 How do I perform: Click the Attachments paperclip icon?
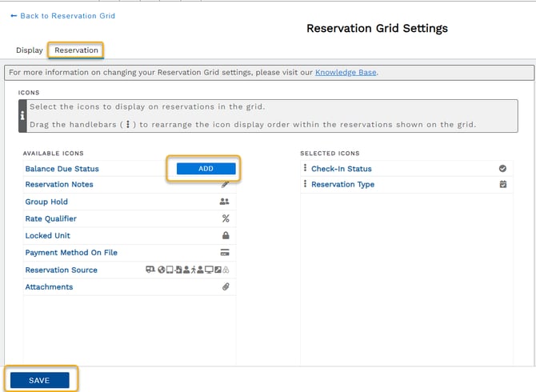tap(226, 287)
